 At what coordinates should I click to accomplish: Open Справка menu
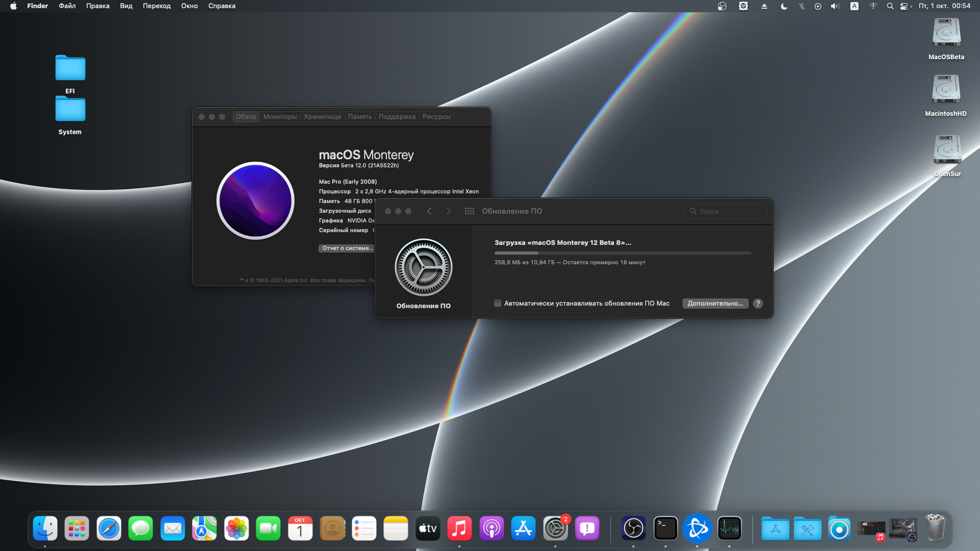[222, 6]
